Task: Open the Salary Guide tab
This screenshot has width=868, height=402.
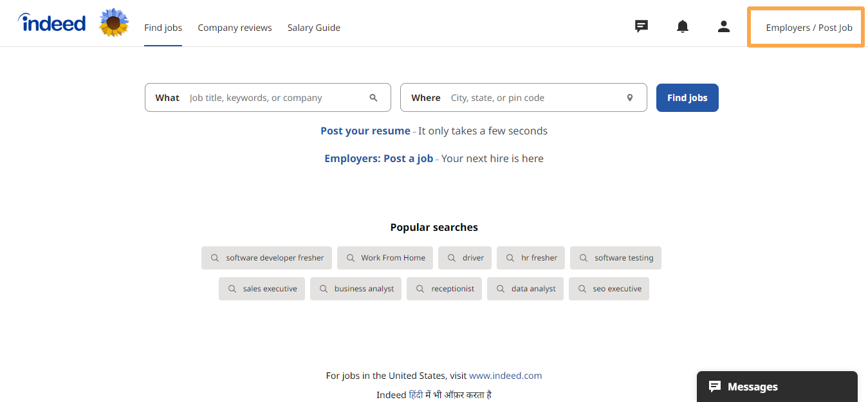Action: (314, 28)
